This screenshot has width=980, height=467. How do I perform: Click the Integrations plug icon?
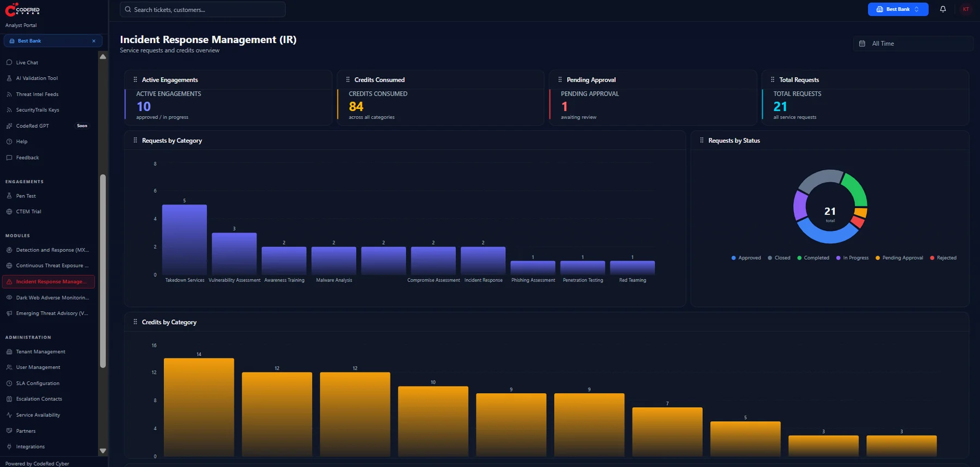click(x=9, y=447)
